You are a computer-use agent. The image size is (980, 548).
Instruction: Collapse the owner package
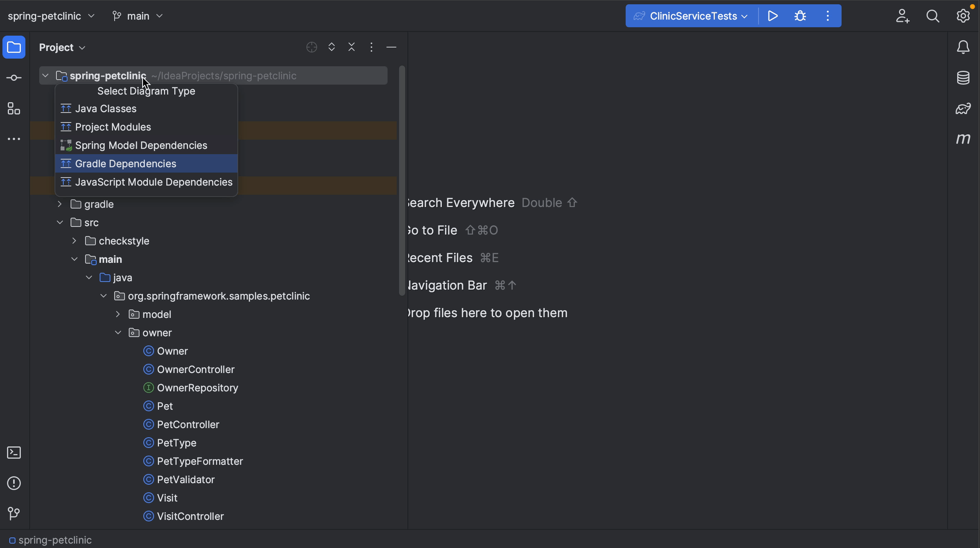tap(118, 332)
